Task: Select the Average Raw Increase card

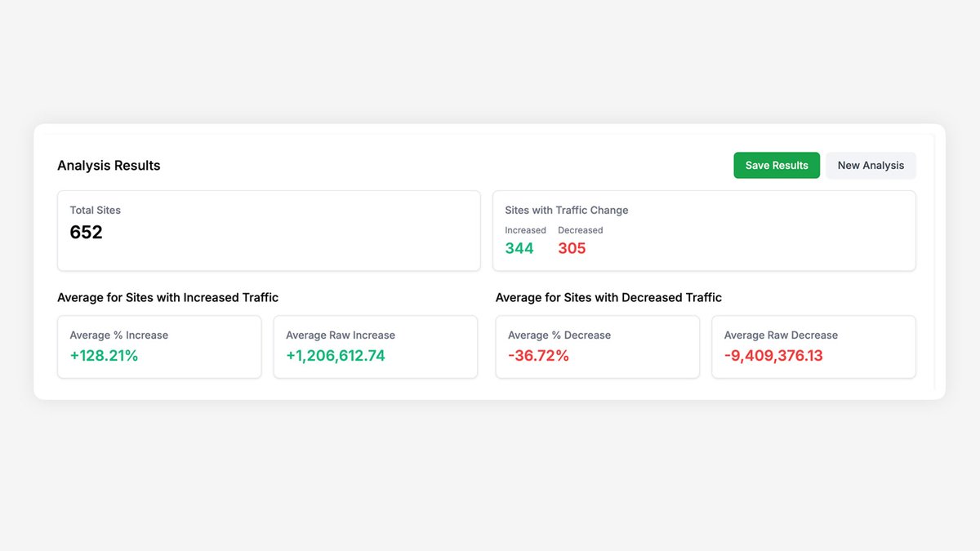Action: pyautogui.click(x=376, y=347)
